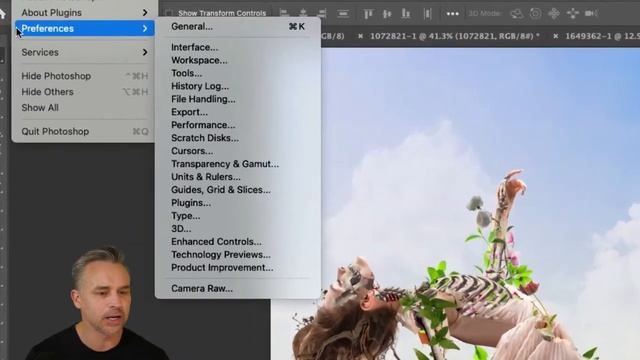Viewport: 640px width, 360px height.
Task: Open Enhanced Controls preferences
Action: tap(238, 242)
